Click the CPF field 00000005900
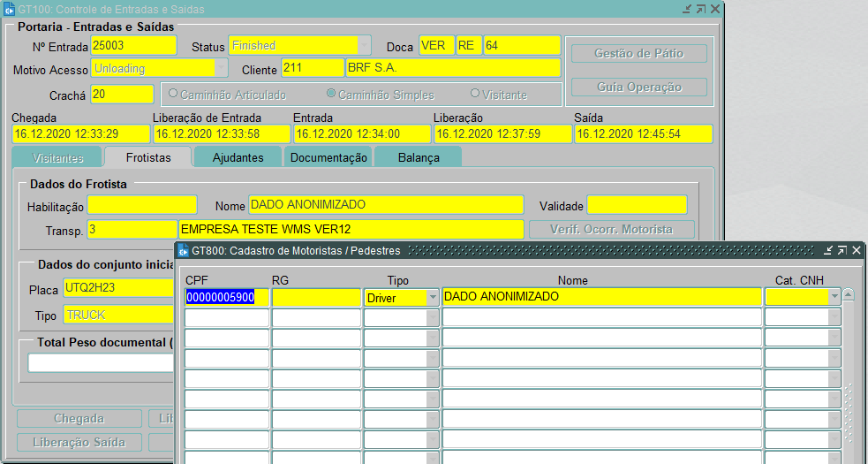 (x=227, y=297)
